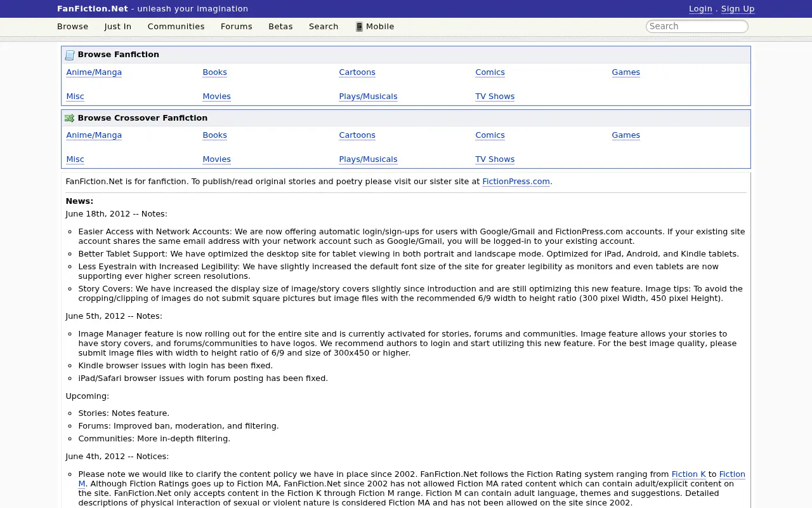The image size is (812, 508).
Task: Open the Browse menu
Action: (73, 27)
